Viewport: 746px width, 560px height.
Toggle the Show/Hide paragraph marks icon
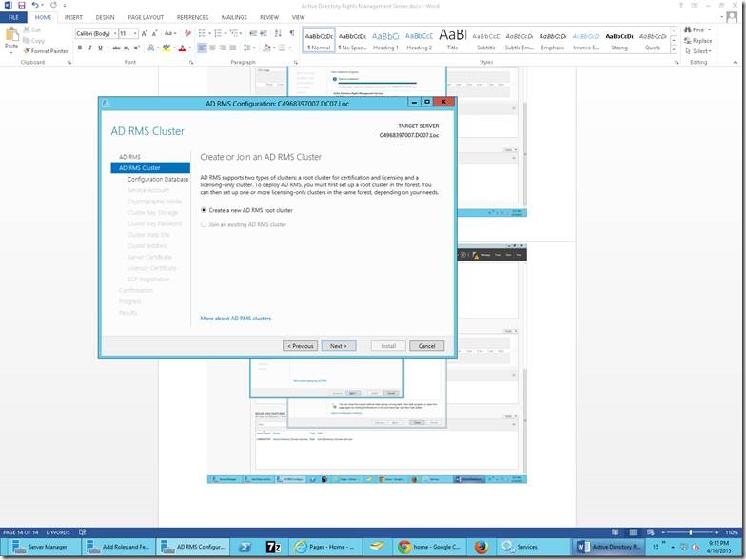click(x=291, y=34)
